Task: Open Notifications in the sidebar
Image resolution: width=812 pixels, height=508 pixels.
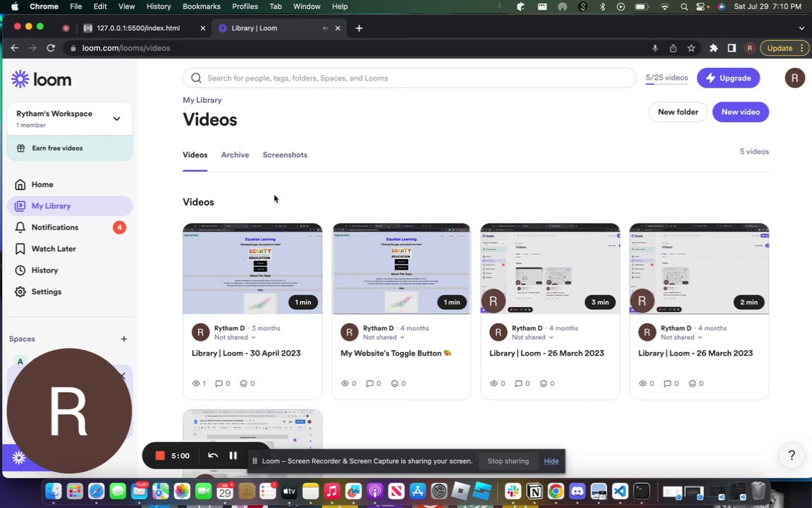Action: coord(70,227)
